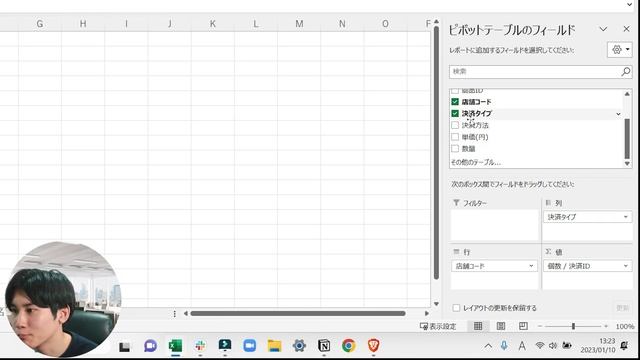Select column H header

[83, 24]
